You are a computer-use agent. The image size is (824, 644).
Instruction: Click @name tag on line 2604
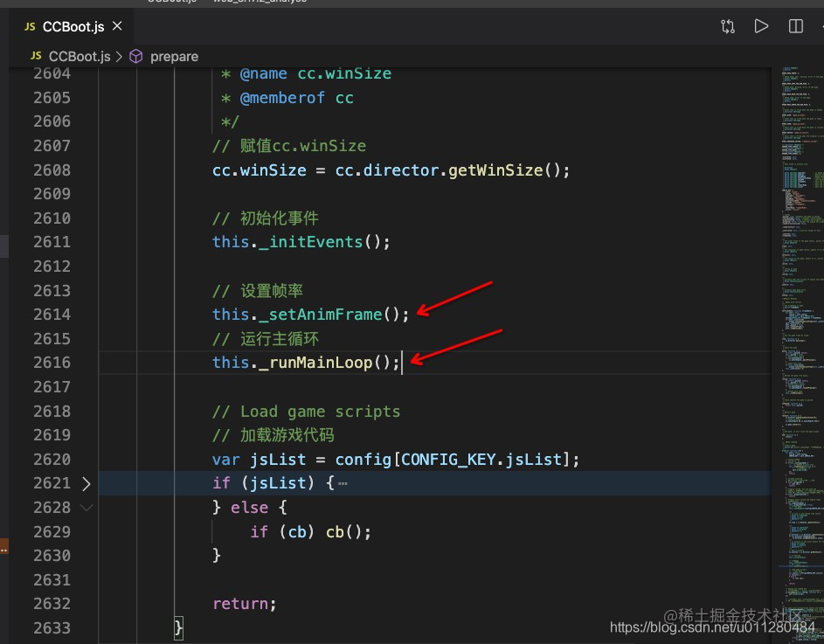click(263, 74)
